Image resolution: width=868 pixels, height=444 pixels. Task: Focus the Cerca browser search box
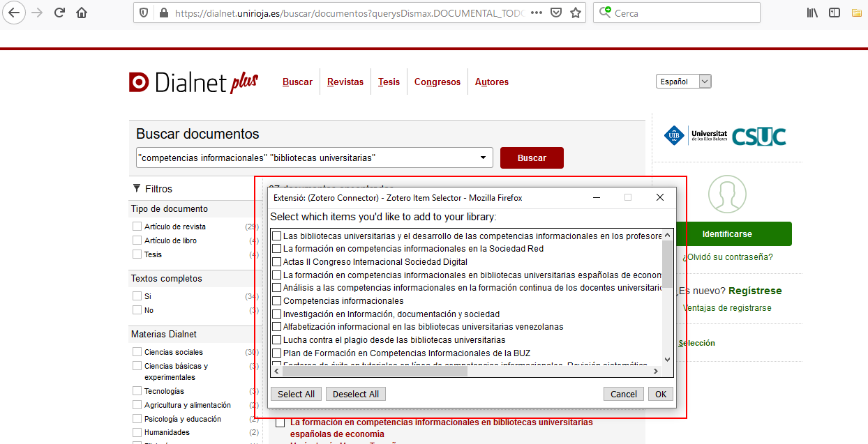[677, 13]
